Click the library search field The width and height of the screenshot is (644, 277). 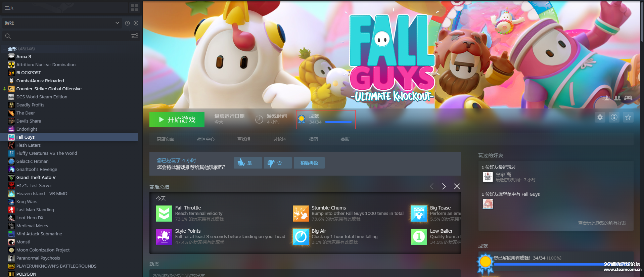(71, 36)
